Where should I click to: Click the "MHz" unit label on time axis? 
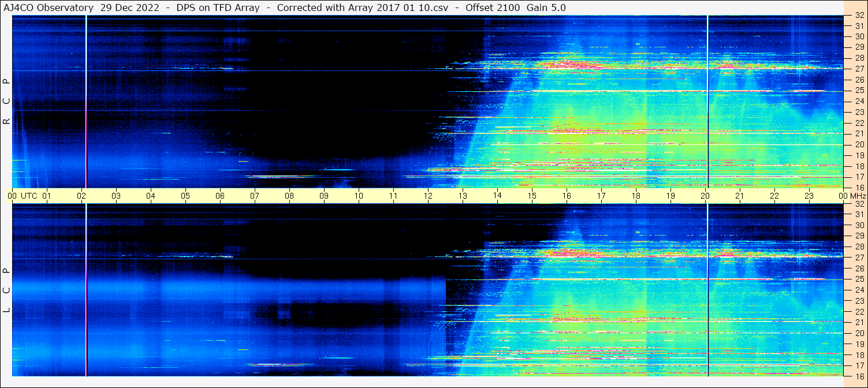click(858, 196)
